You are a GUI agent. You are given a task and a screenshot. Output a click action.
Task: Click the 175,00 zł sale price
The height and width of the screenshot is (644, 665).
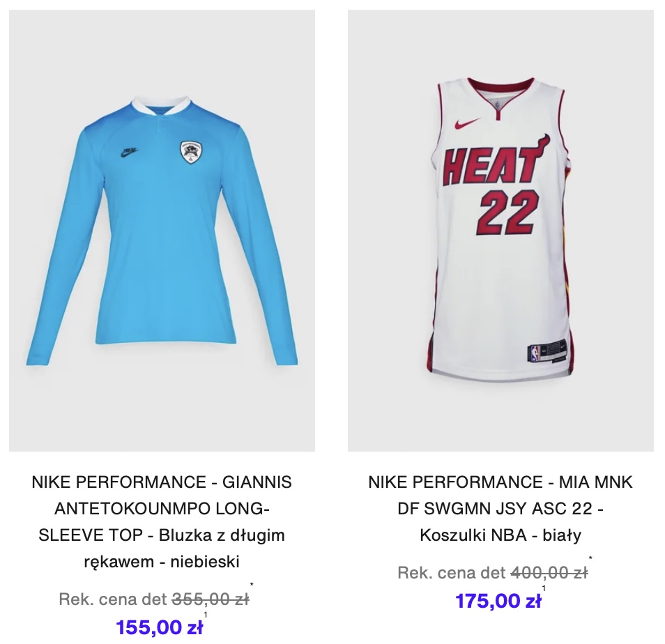click(x=498, y=601)
